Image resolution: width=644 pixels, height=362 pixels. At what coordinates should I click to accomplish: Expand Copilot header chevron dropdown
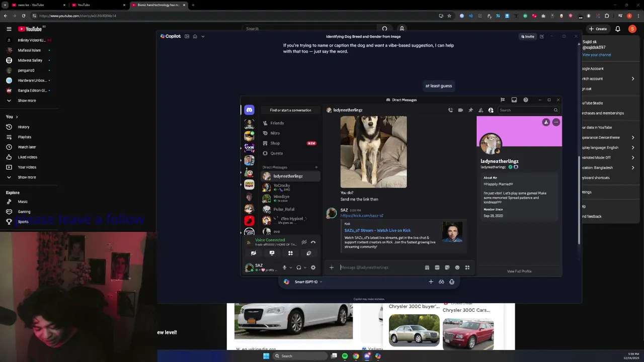coord(203,36)
